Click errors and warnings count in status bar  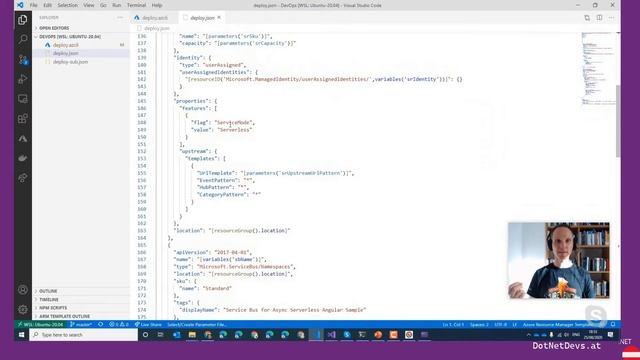click(119, 324)
